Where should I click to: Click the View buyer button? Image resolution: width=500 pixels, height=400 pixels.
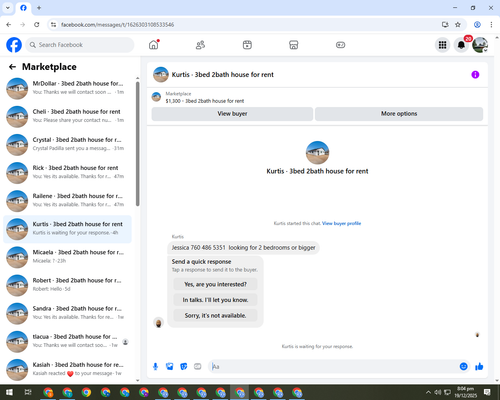pos(232,114)
